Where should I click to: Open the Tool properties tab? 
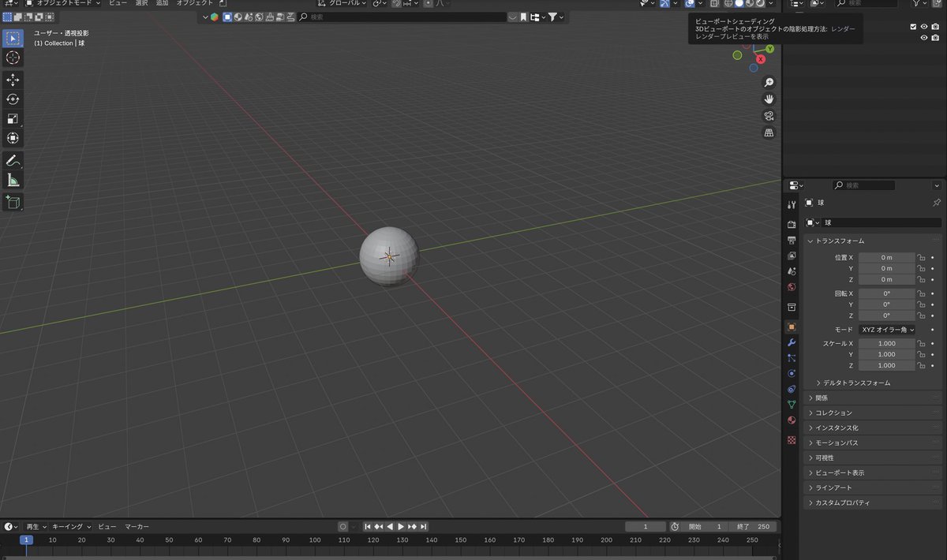pos(792,205)
